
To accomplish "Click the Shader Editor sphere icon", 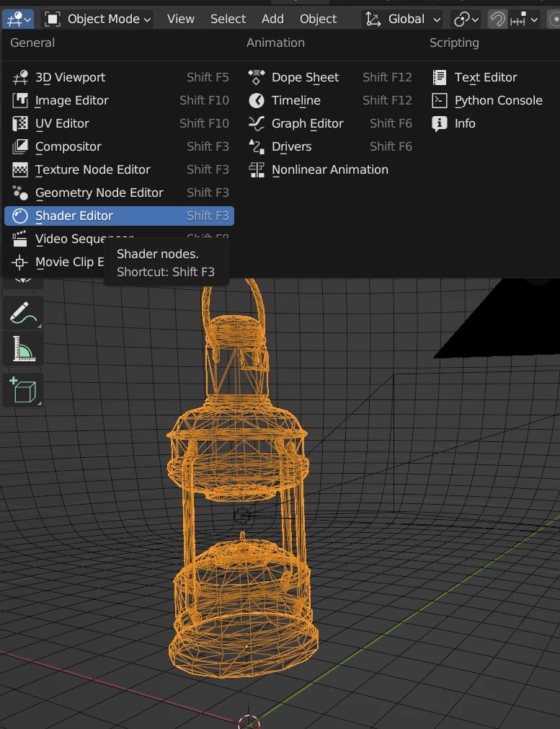I will 21,216.
